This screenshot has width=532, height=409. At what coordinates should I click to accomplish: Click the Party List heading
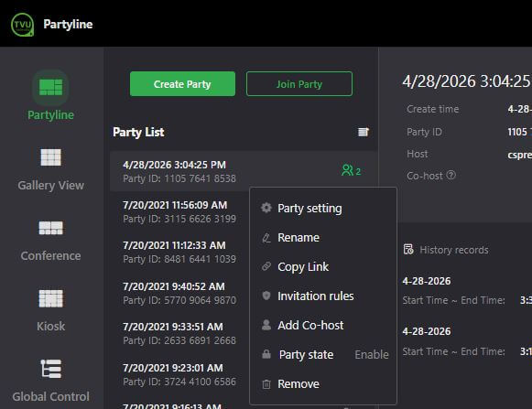tap(138, 132)
